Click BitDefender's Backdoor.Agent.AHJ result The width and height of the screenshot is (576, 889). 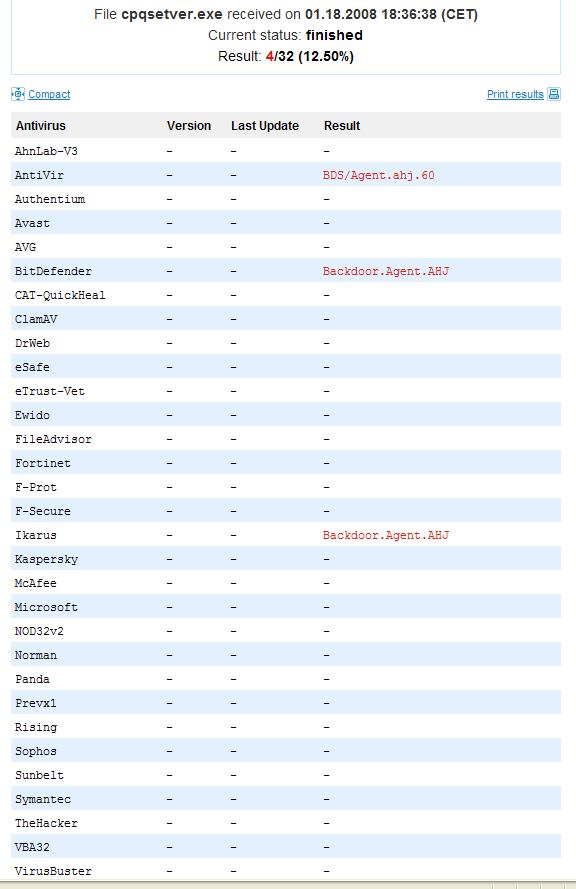tap(386, 271)
